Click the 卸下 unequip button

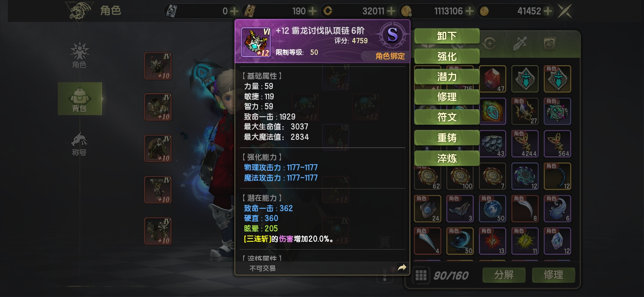[447, 36]
